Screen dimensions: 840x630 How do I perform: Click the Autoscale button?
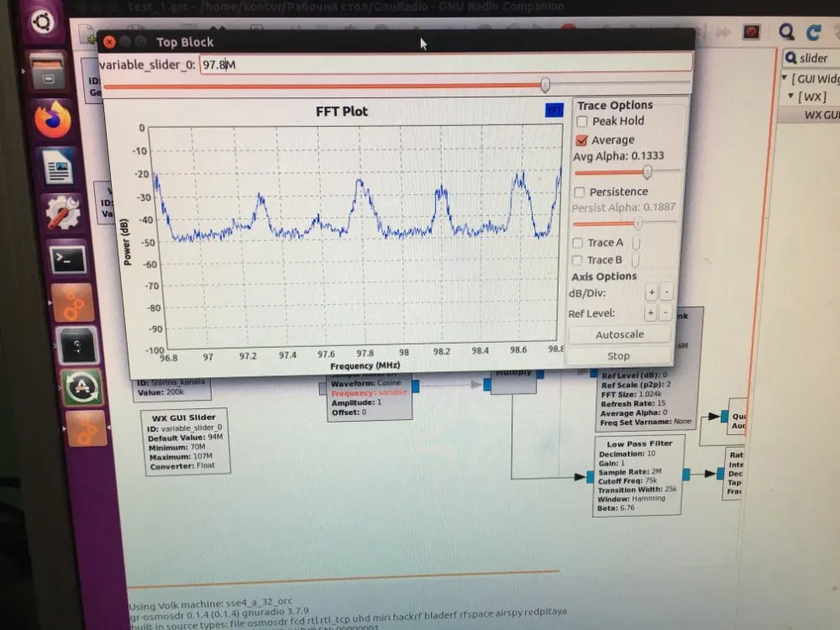tap(620, 334)
